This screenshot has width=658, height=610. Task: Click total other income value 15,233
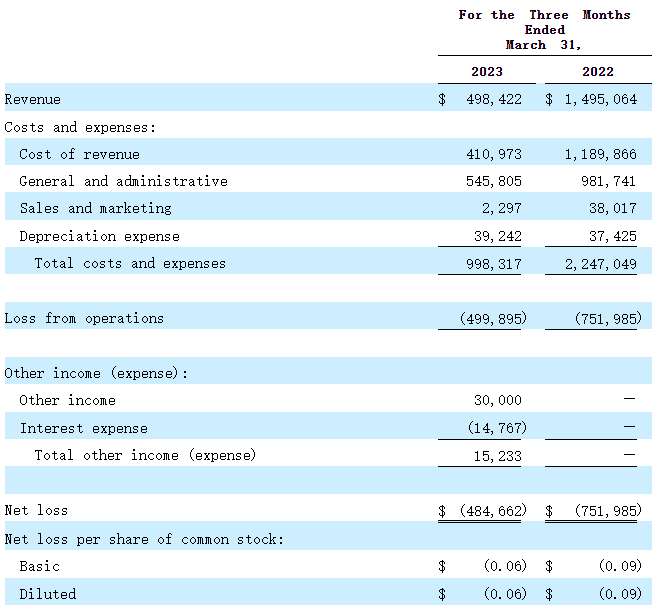click(x=498, y=456)
